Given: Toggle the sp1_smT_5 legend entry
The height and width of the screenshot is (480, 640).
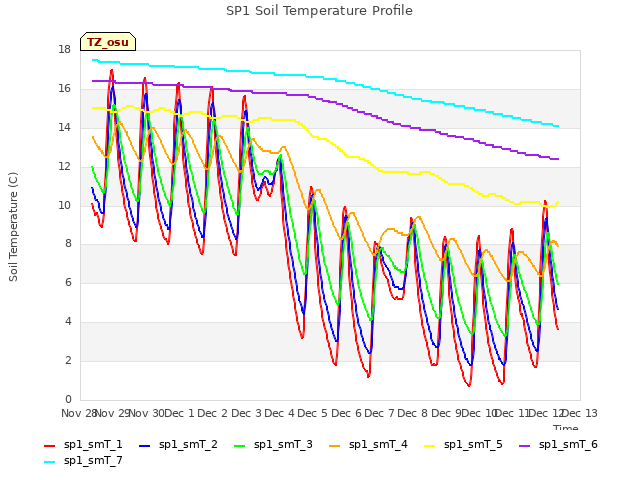Looking at the screenshot, I should (x=463, y=444).
